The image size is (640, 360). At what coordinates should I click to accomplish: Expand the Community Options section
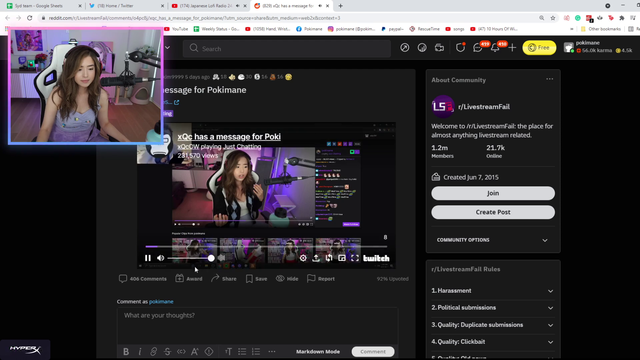[493, 240]
